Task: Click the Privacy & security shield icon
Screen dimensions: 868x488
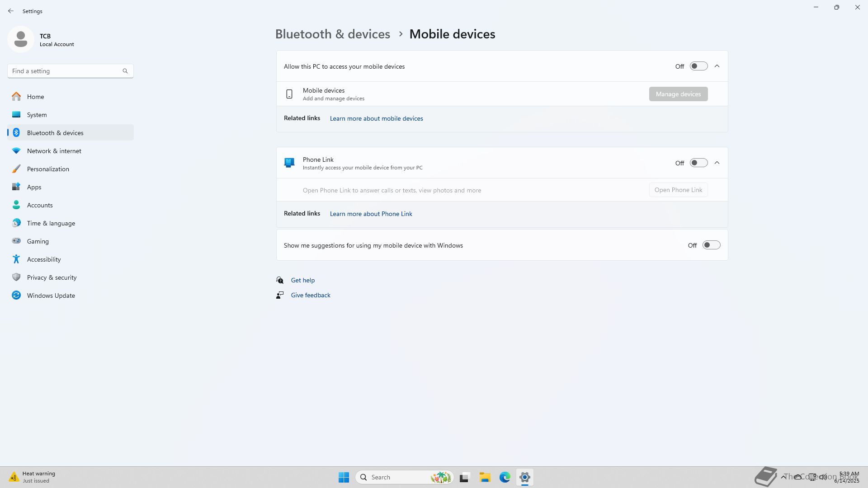Action: tap(16, 277)
